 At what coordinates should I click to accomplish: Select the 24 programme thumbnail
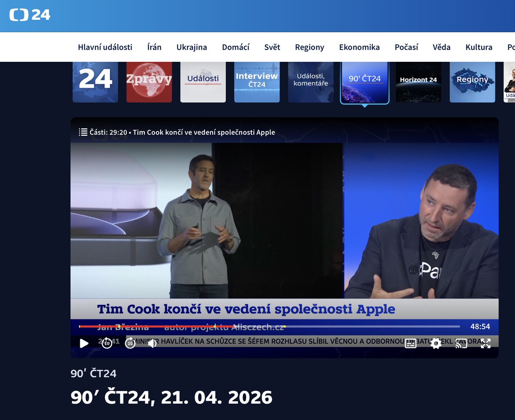95,82
